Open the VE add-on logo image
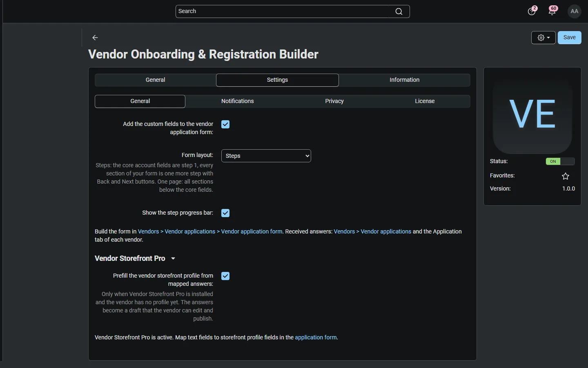 (532, 114)
